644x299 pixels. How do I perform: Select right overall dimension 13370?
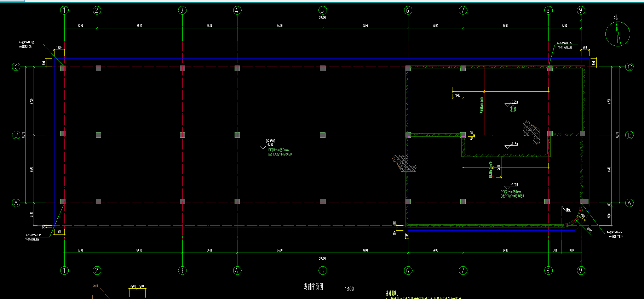coord(617,135)
